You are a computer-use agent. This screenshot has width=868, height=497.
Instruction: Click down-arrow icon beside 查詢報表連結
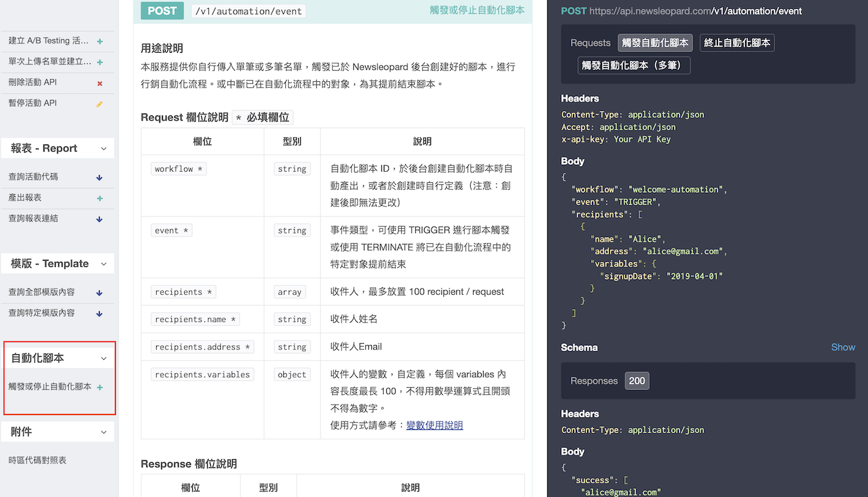(100, 219)
